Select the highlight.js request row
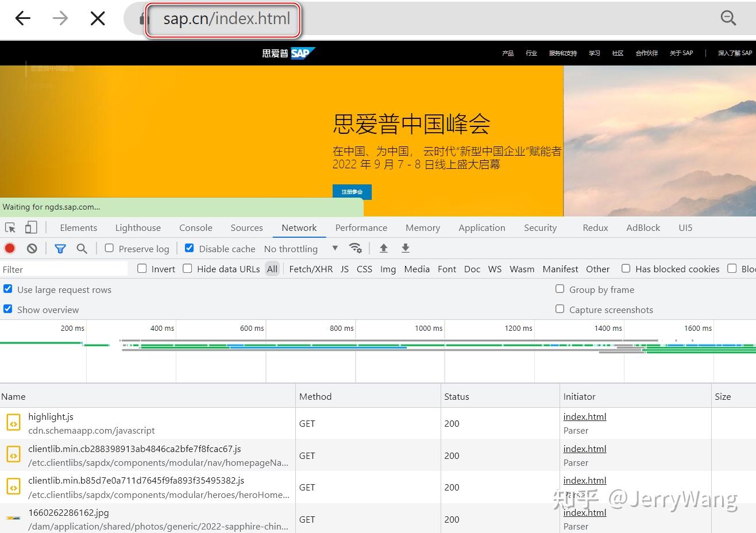This screenshot has width=756, height=533. click(378, 423)
